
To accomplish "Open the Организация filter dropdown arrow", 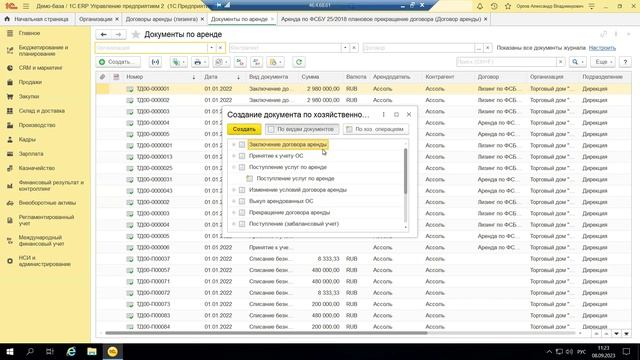I will pos(211,48).
